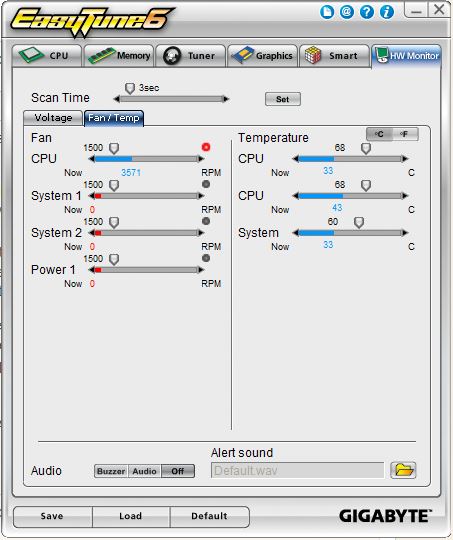
Task: Click the first CPU temperature threshold thumb
Action: (x=366, y=148)
